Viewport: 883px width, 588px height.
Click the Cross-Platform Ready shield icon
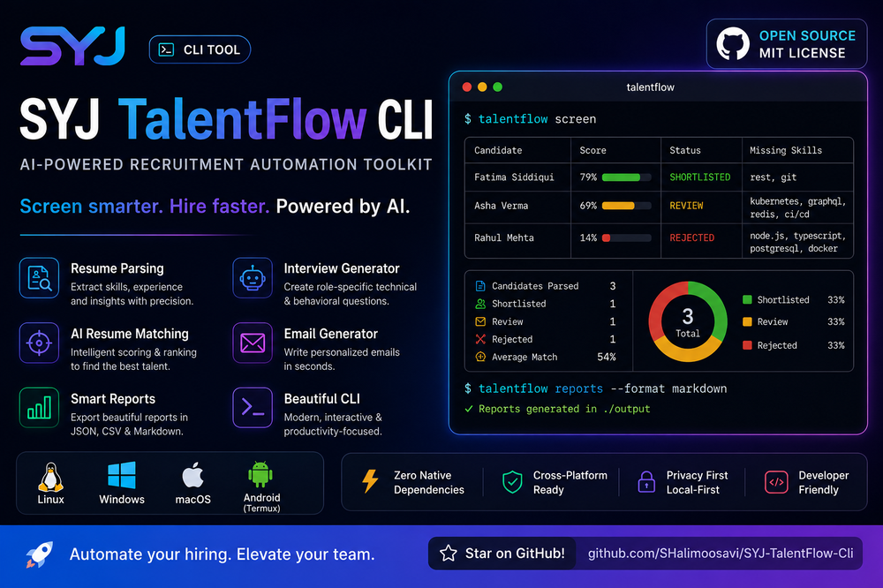pyautogui.click(x=512, y=482)
